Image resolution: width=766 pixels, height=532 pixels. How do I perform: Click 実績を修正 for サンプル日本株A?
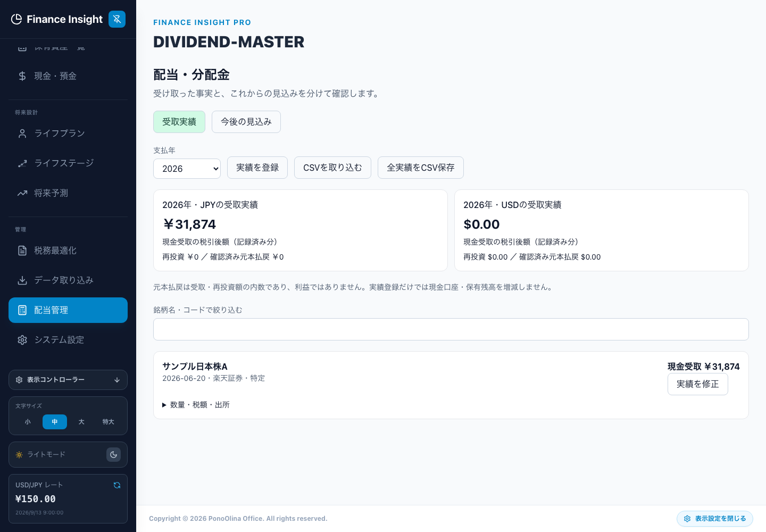pos(698,384)
